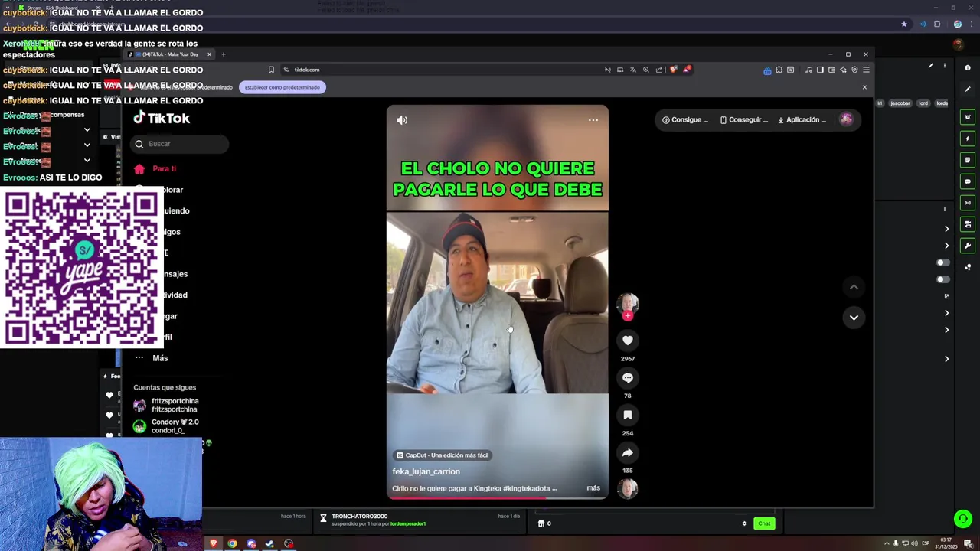
Task: Open the Brave VPN shield icon
Action: coord(854,70)
